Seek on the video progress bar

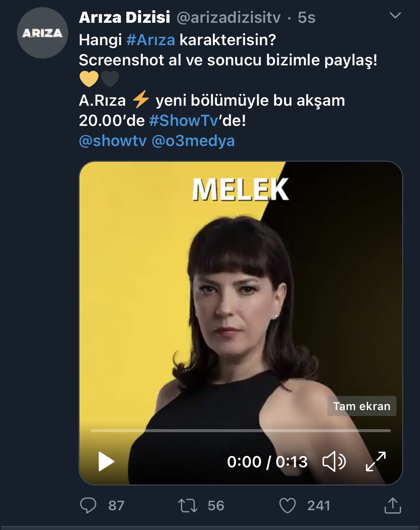point(241,431)
